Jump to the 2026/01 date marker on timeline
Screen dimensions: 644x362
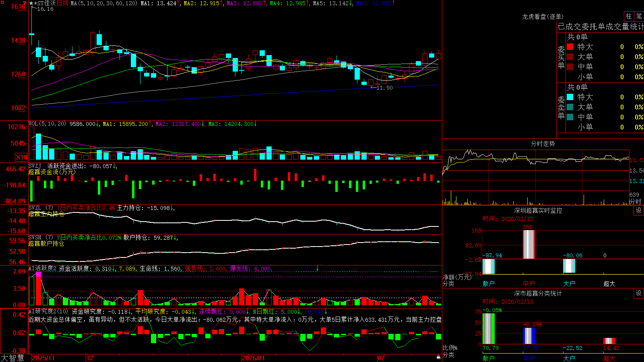[254, 358]
